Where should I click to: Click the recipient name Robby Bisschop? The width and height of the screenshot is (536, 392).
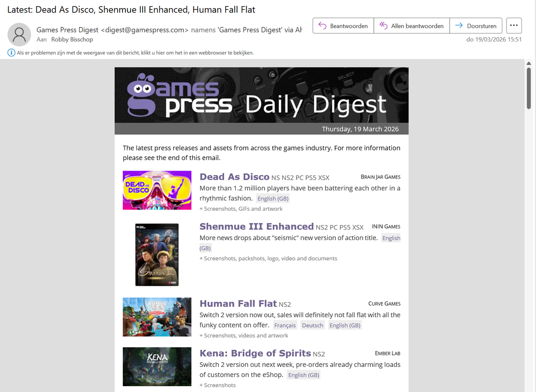(x=72, y=40)
